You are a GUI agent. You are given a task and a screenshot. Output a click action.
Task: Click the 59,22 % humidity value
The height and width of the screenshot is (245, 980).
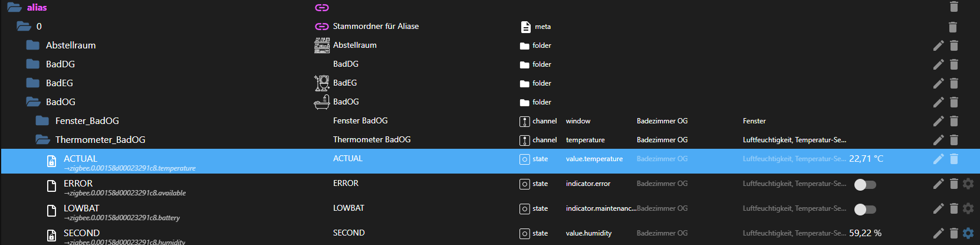pyautogui.click(x=865, y=233)
